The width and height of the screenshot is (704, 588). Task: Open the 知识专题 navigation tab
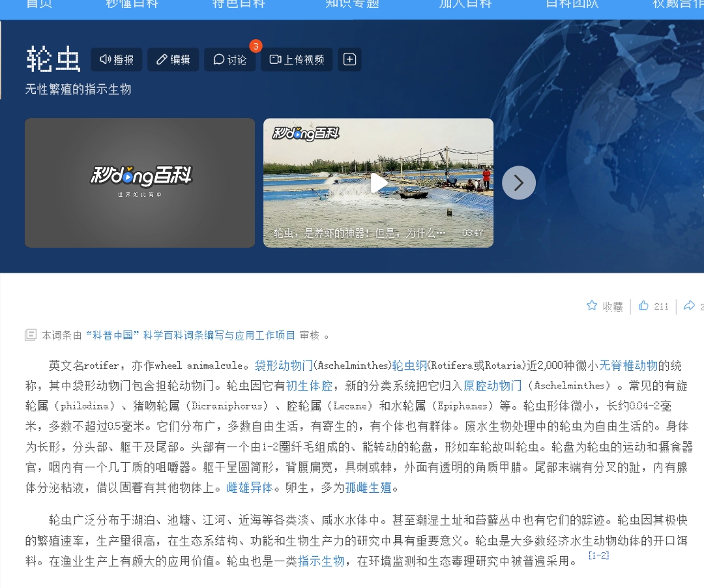352,4
